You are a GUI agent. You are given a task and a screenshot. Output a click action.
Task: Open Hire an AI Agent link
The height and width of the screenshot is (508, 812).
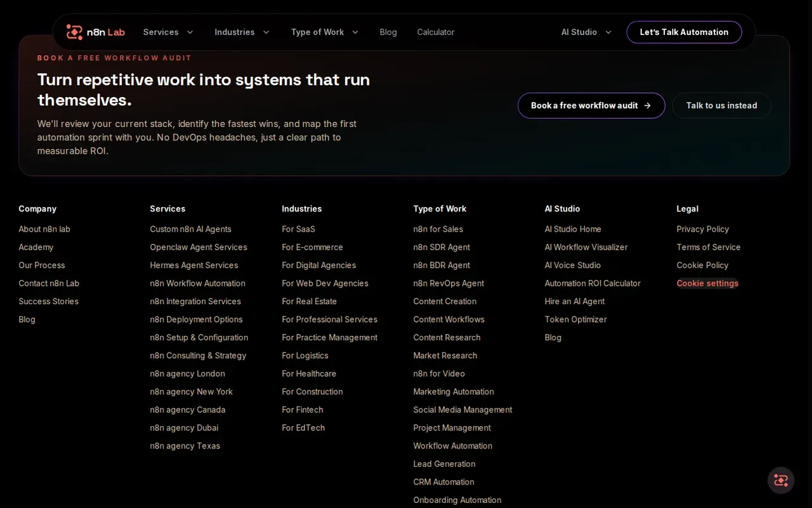[x=575, y=302]
